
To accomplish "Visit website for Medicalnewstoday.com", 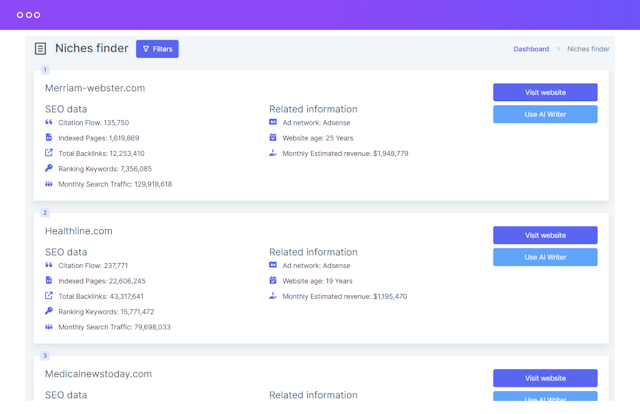I will tap(545, 378).
